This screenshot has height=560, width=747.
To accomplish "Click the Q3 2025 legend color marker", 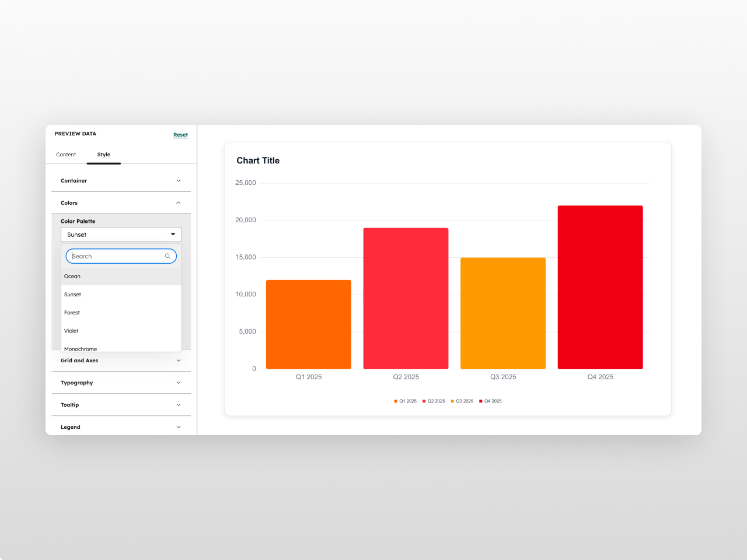I will coord(452,401).
